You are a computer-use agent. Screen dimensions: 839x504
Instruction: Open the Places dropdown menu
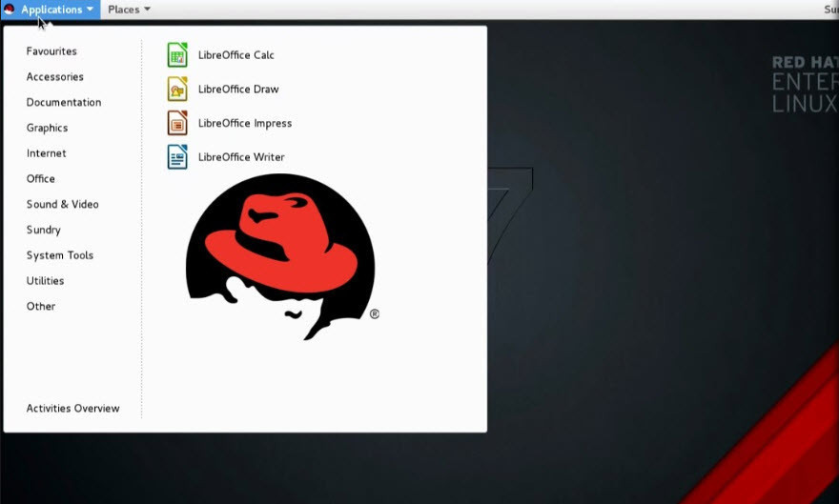click(129, 10)
